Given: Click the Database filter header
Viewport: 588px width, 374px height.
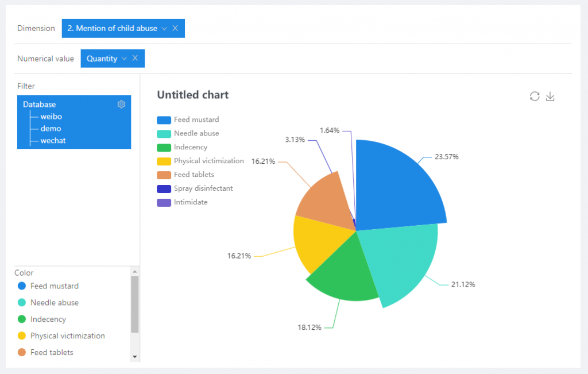Looking at the screenshot, I should pyautogui.click(x=40, y=105).
